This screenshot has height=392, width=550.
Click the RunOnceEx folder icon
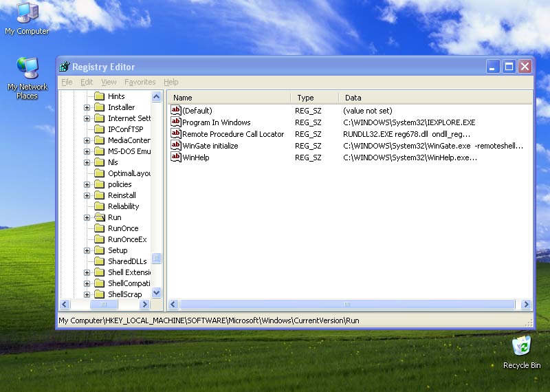pyautogui.click(x=100, y=239)
